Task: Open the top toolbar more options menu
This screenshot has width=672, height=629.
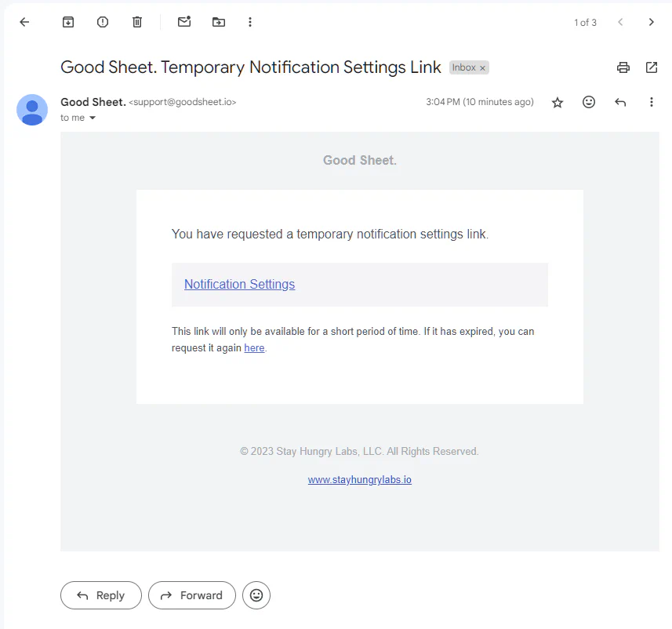Action: pyautogui.click(x=250, y=22)
